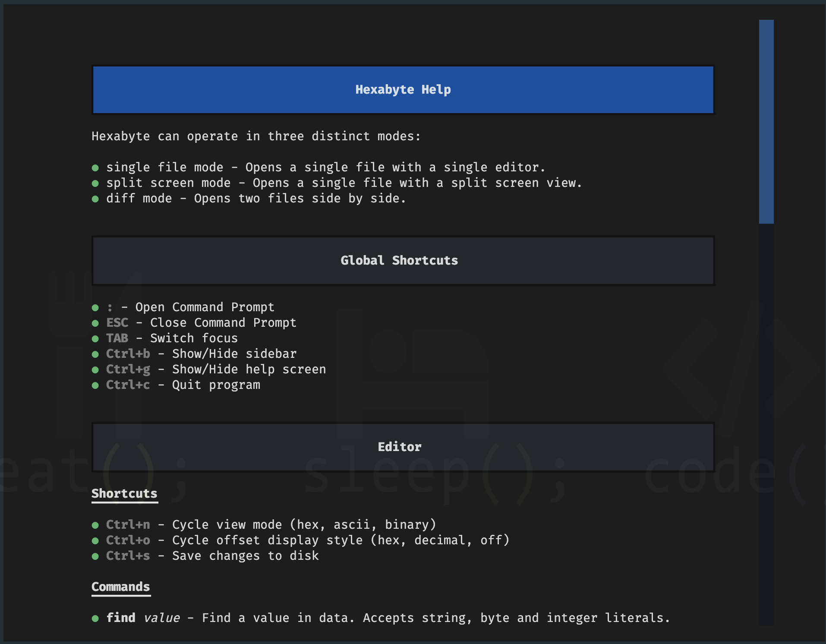Click the green bullet next to Ctrl+s

(95, 556)
